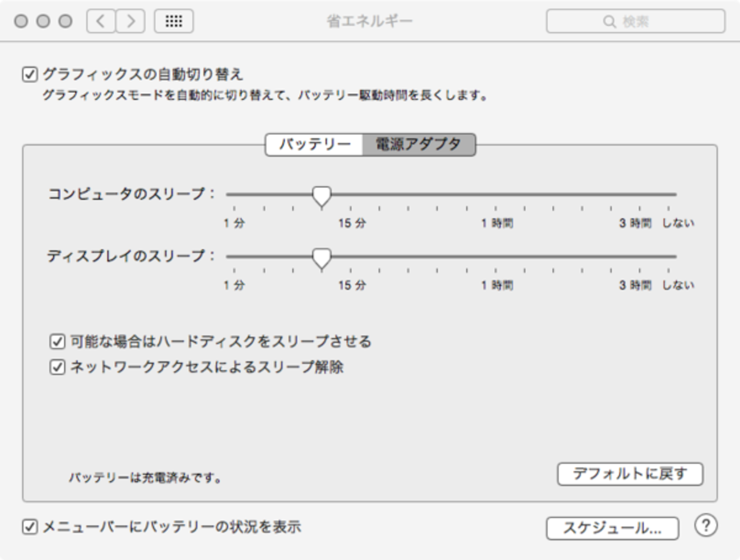Click the minimize window button

coord(43,22)
